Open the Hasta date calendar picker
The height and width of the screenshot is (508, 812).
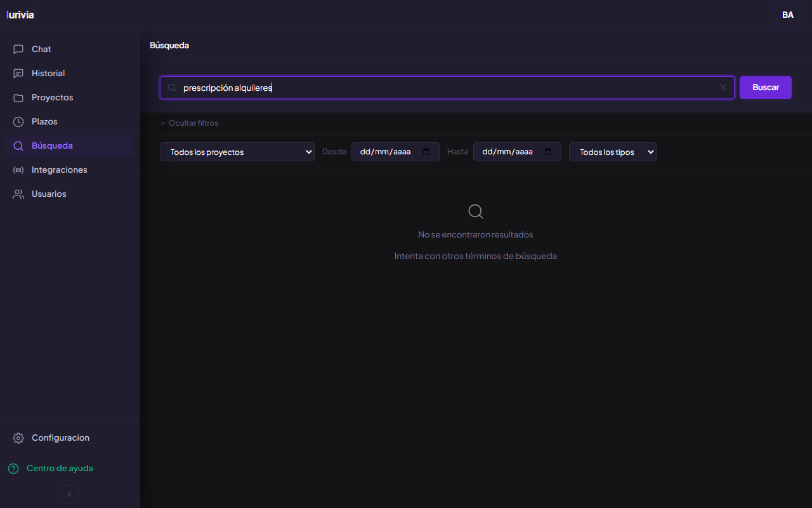pos(548,152)
